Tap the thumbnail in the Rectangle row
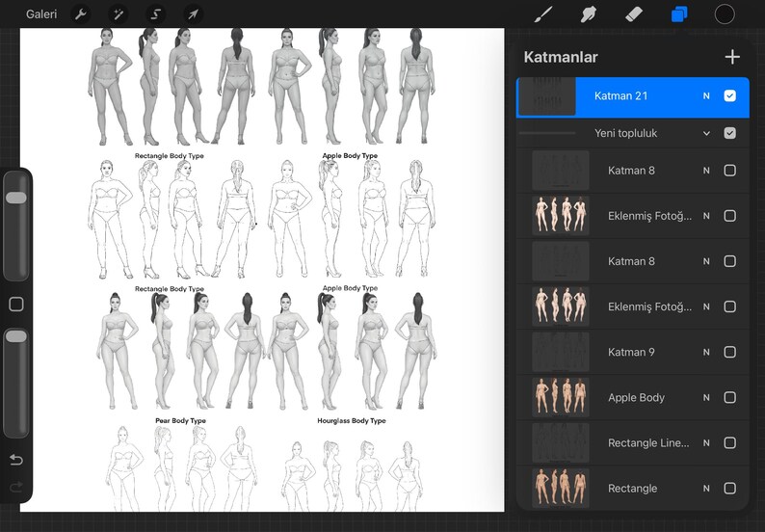765x532 pixels. (561, 488)
